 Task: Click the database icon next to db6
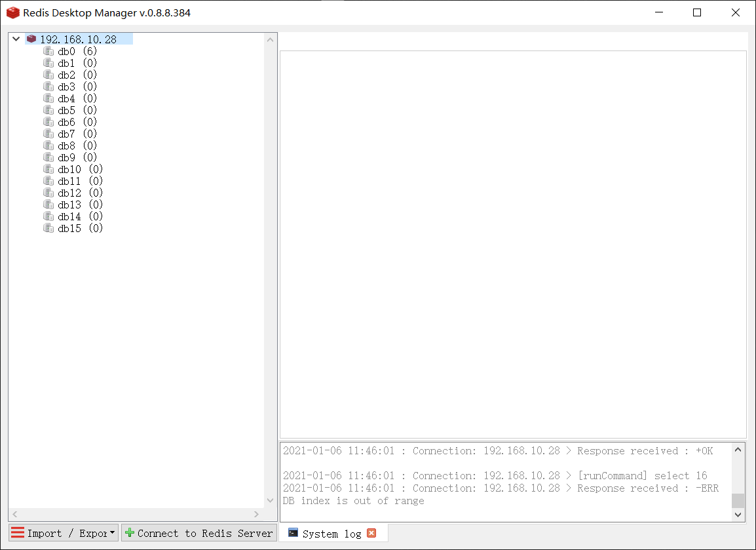click(48, 121)
